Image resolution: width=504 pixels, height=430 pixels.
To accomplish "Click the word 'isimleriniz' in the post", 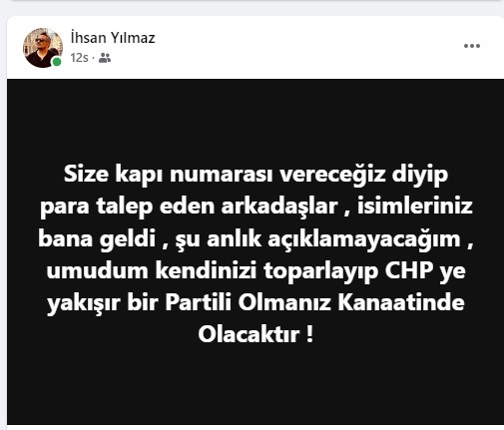I will coord(415,207).
